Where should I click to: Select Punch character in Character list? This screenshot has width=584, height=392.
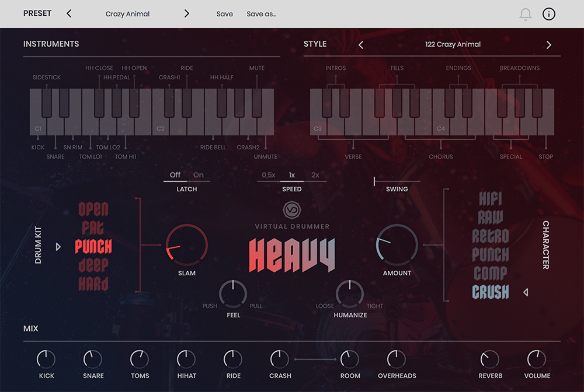point(491,255)
